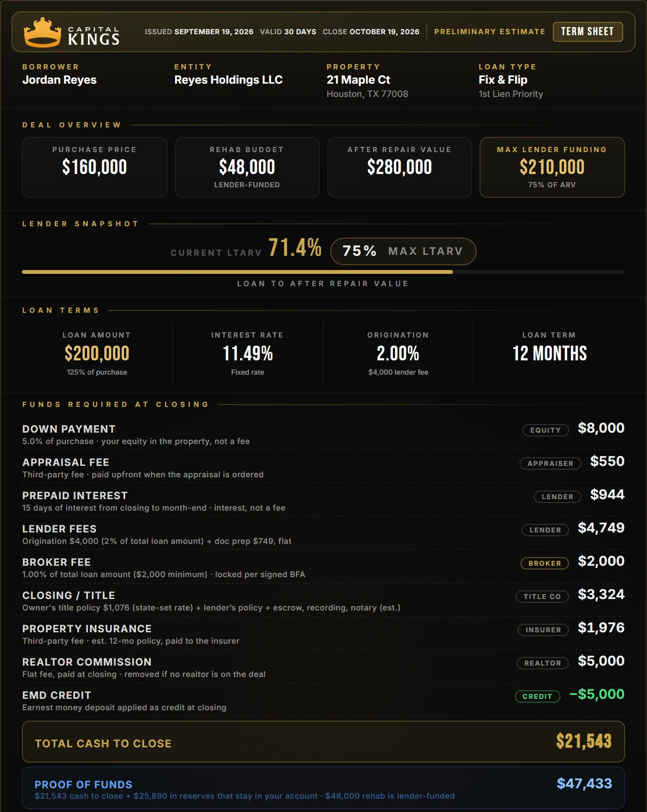Open the Rehab Budget $48,000 card
This screenshot has width=647, height=812.
pyautogui.click(x=247, y=167)
